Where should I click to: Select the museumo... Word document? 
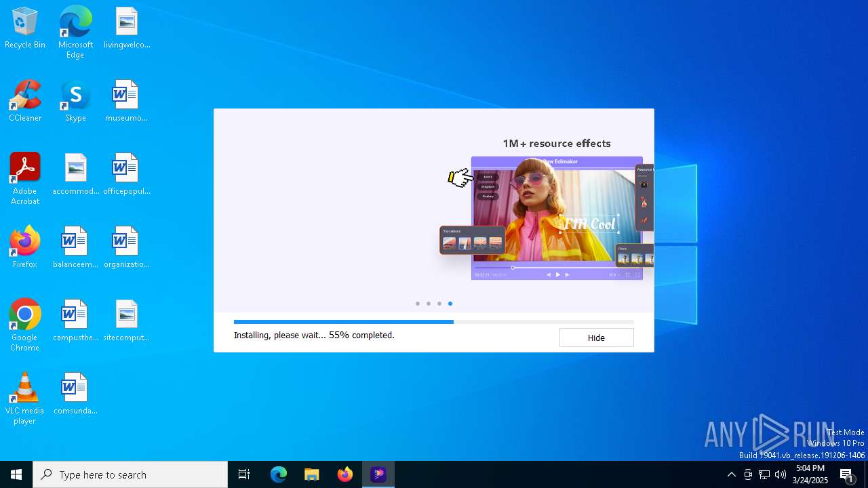(127, 102)
